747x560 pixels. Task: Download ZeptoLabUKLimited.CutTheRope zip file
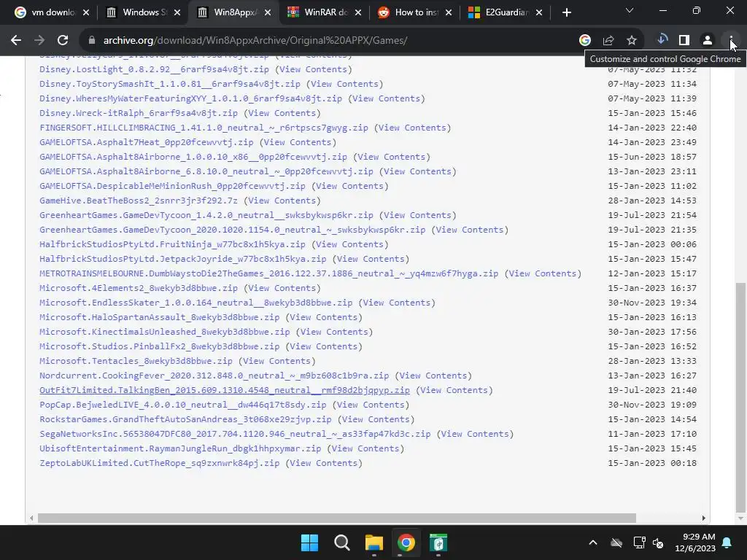(160, 463)
